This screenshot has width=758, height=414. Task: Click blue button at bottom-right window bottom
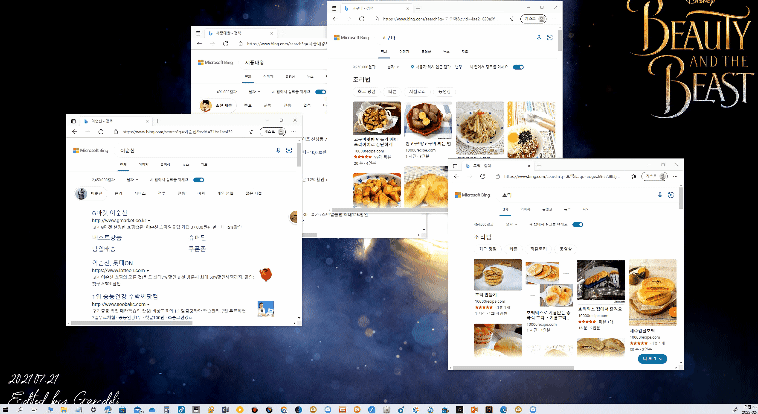652,359
